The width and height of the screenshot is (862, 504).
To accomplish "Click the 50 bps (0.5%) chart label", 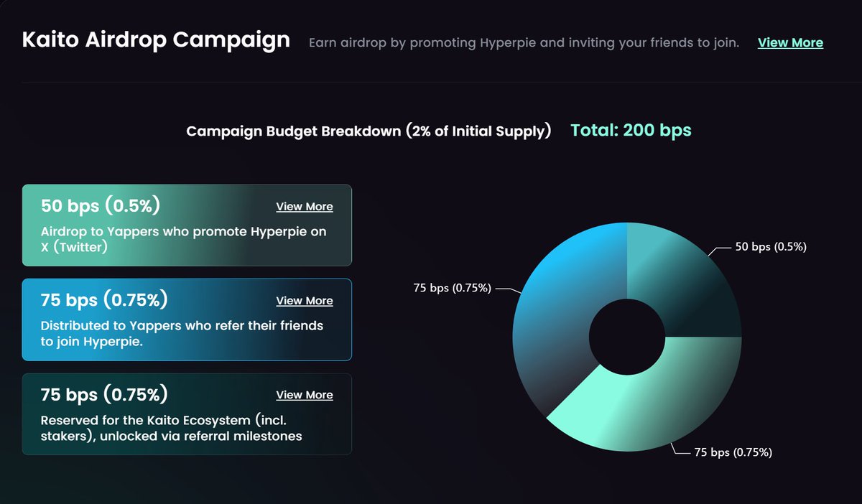I will (x=771, y=246).
